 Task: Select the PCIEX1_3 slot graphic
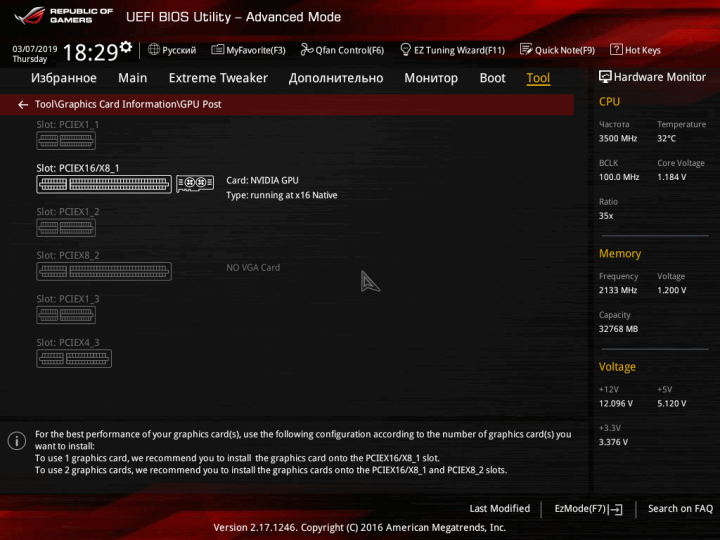tap(66, 315)
